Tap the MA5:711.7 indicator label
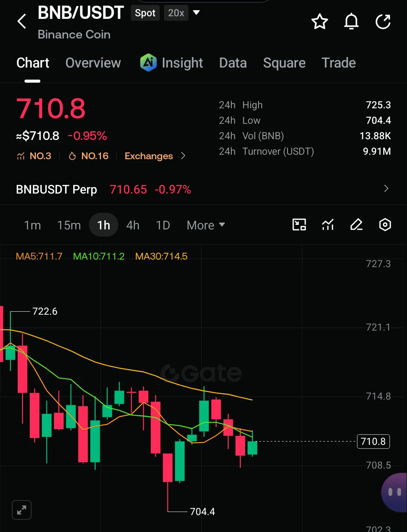The image size is (407, 532). 39,257
